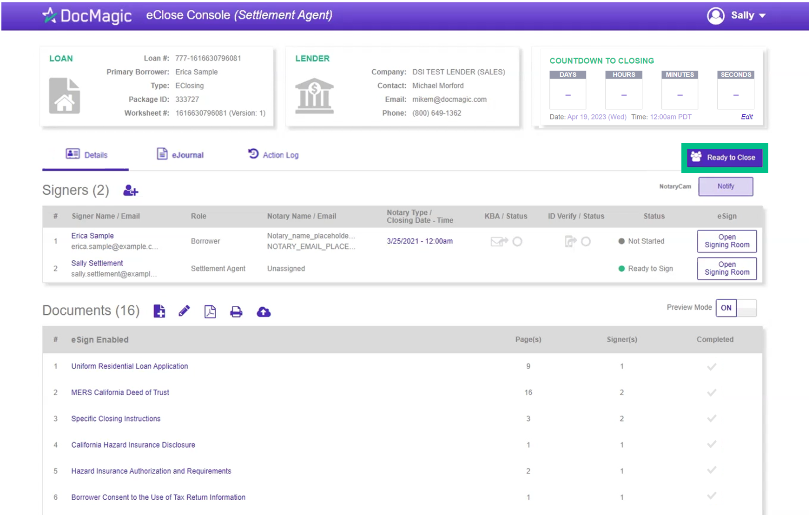The image size is (812, 516).
Task: Open MERS California Deed of Trust document
Action: pos(120,392)
